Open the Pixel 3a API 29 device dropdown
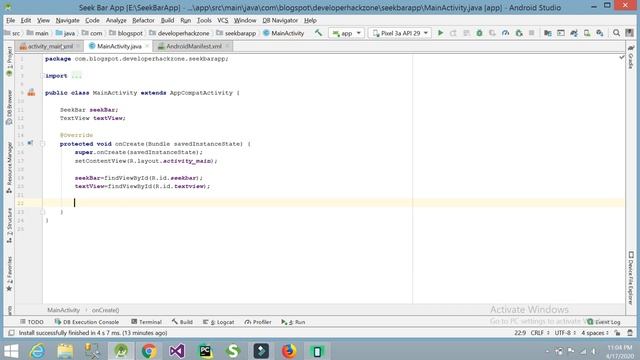Image resolution: width=640 pixels, height=360 pixels. (400, 33)
